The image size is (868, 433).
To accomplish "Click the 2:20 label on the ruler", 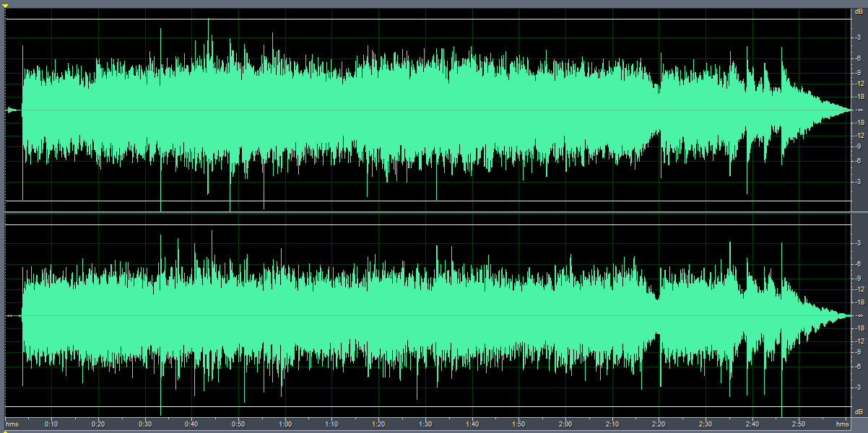I will [659, 424].
